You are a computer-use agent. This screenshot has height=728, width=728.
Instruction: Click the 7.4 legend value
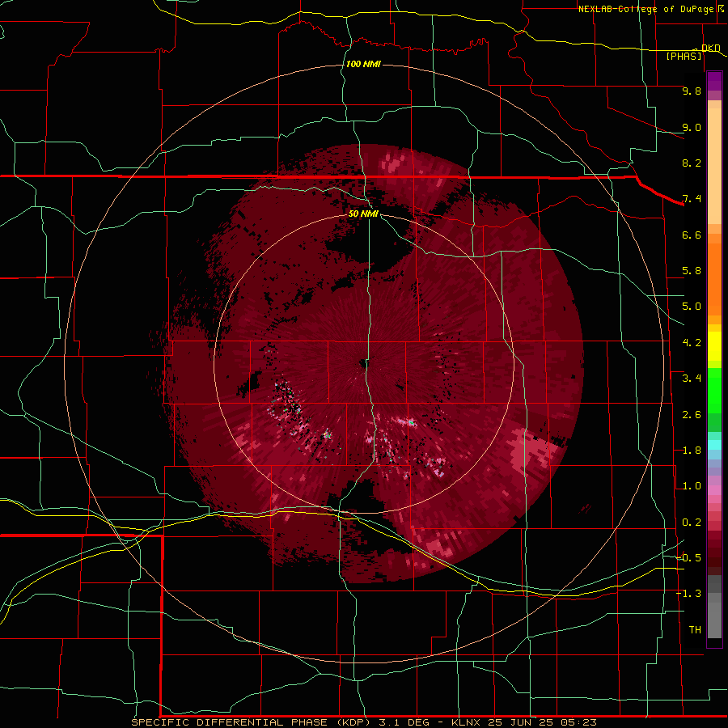[692, 199]
